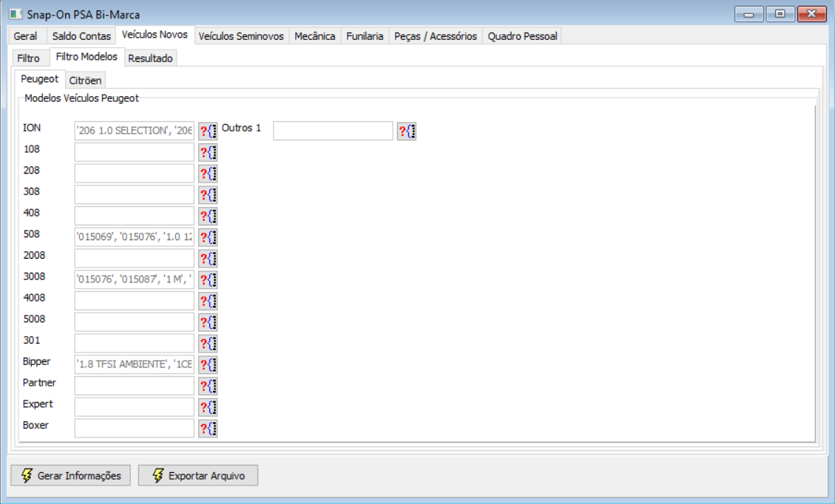Open query lookup icon for ION row
Image resolution: width=835 pixels, height=504 pixels.
pos(208,131)
